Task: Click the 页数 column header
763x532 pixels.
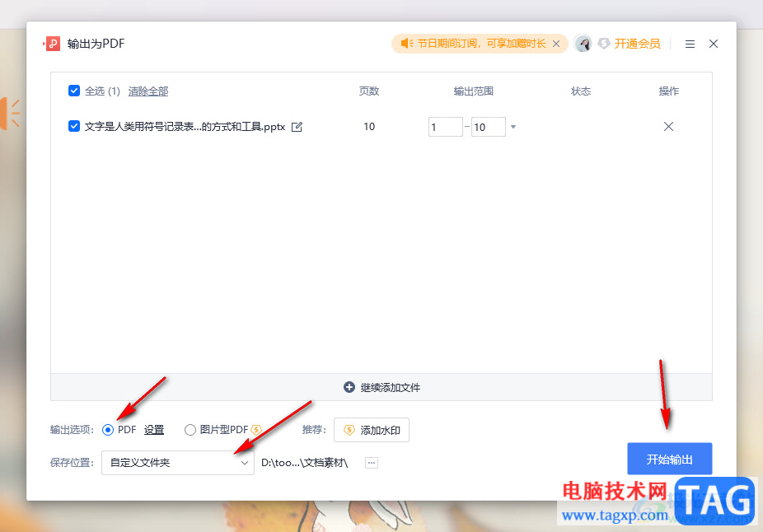Action: [x=369, y=91]
